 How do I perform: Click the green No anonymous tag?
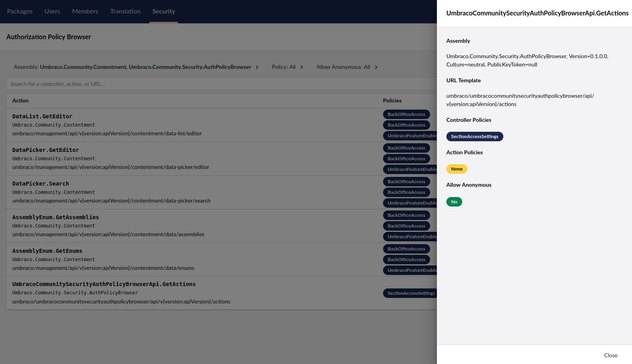tap(454, 202)
